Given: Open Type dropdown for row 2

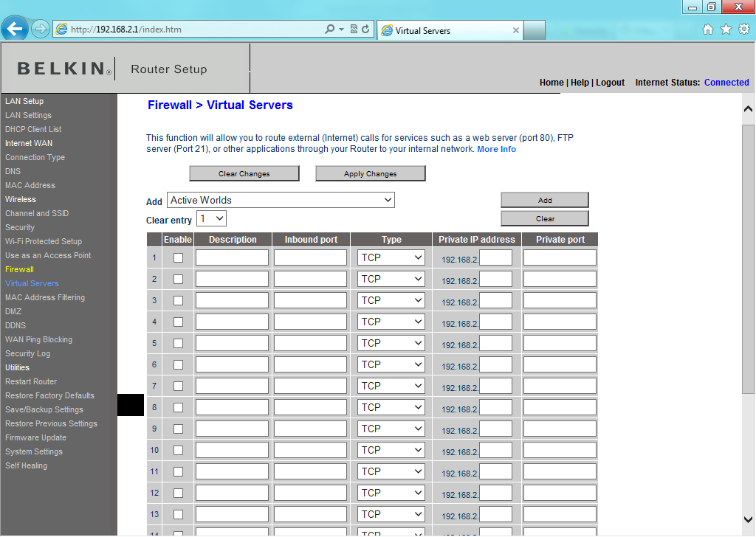Looking at the screenshot, I should pos(391,279).
